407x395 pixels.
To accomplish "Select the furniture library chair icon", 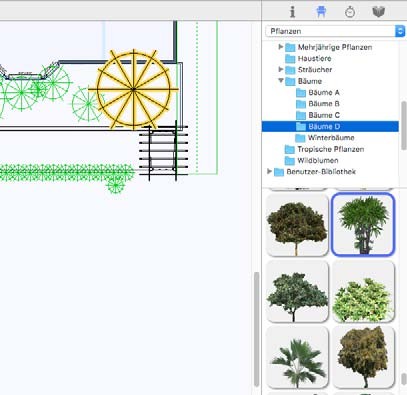I will click(x=321, y=12).
